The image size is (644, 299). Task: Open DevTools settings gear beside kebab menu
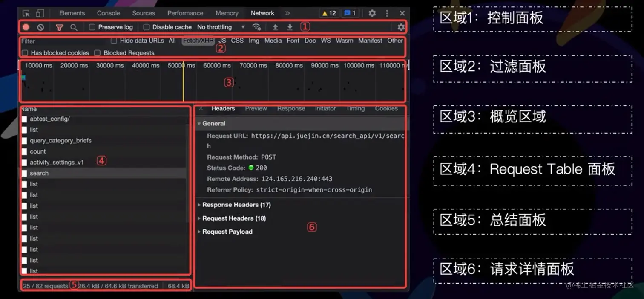pyautogui.click(x=372, y=13)
